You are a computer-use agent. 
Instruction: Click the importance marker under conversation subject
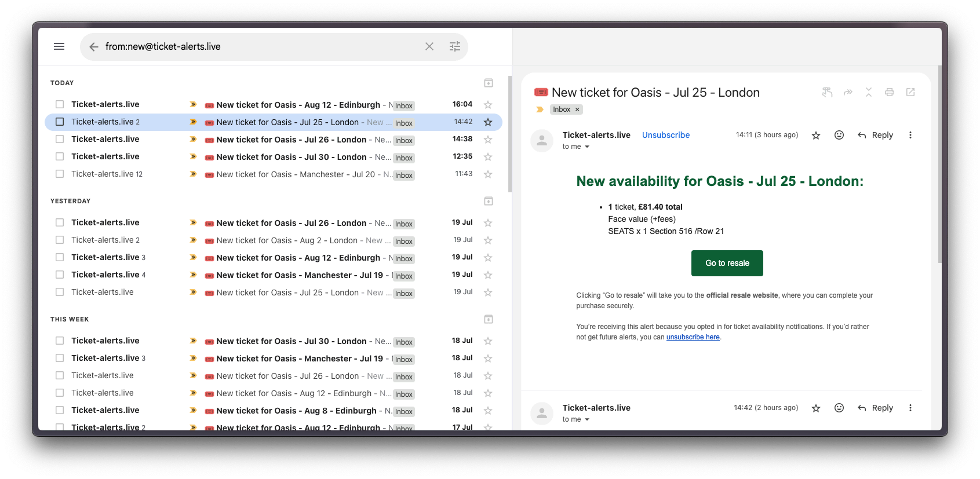pyautogui.click(x=540, y=109)
